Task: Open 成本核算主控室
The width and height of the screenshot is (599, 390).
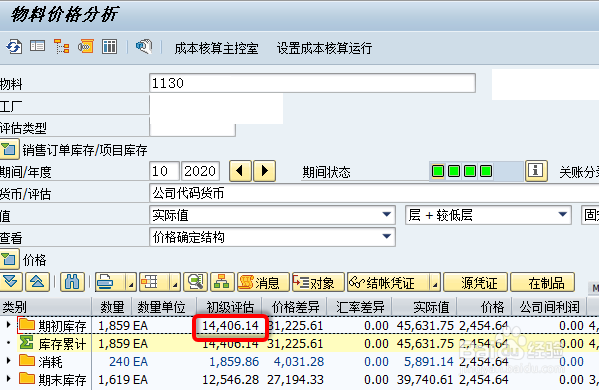Action: 216,49
